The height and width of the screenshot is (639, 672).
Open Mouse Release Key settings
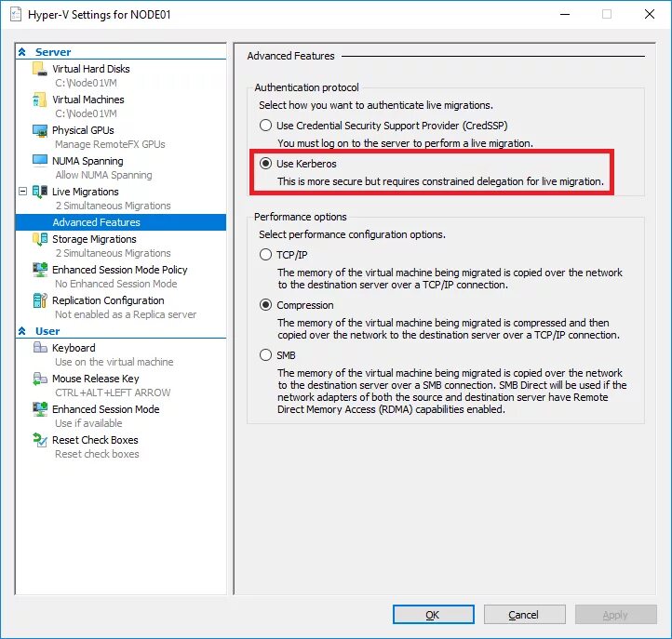(96, 379)
